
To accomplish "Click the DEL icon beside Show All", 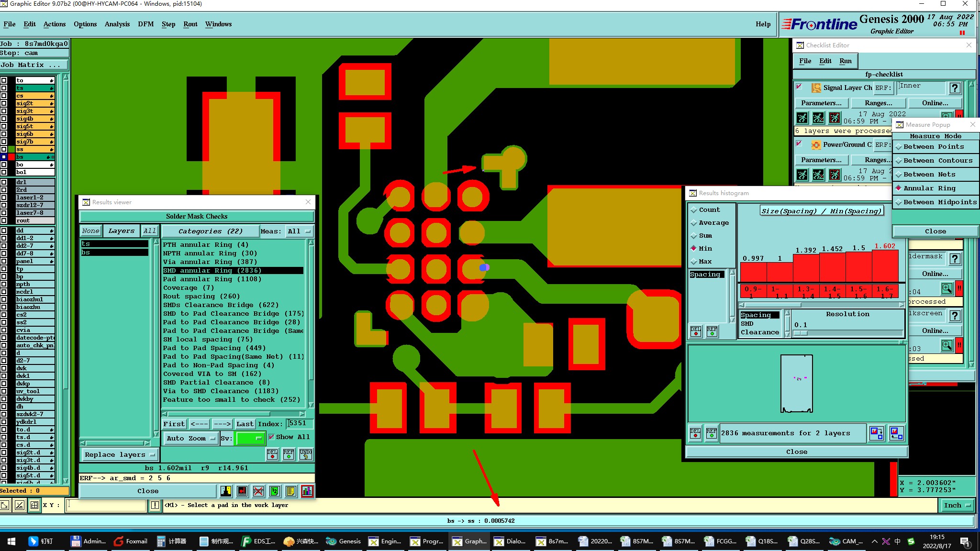I will tap(272, 454).
